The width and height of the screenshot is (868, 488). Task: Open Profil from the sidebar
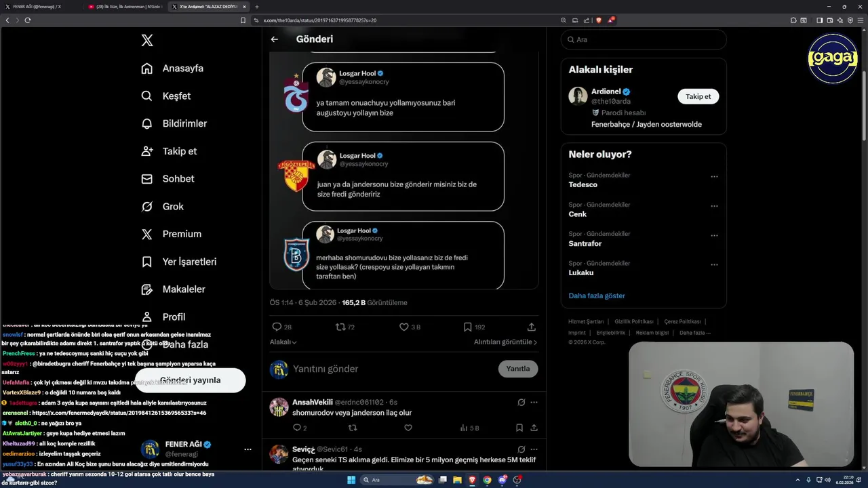click(163, 317)
